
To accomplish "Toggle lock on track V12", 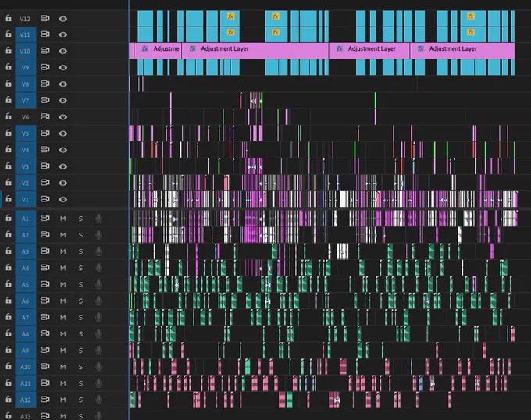I will click(x=9, y=18).
